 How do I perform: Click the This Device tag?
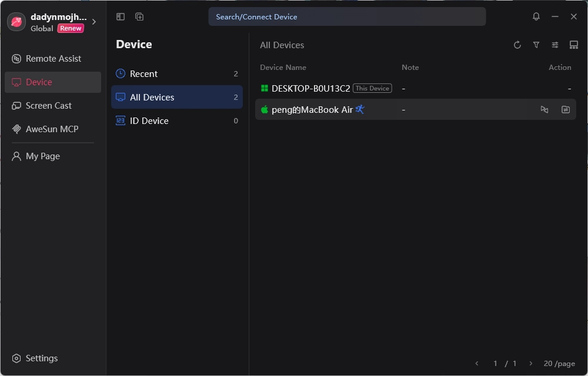[372, 88]
